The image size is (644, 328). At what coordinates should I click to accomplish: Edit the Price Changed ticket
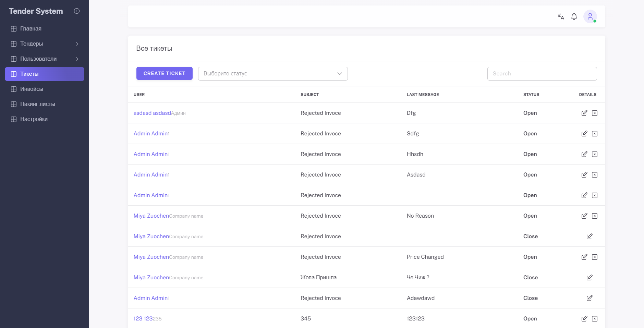tap(584, 257)
